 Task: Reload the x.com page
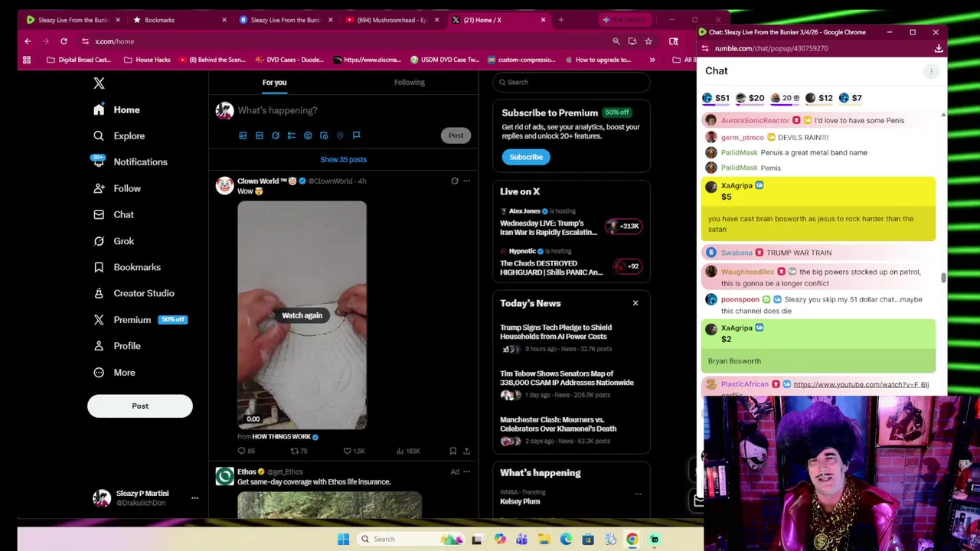[x=64, y=41]
